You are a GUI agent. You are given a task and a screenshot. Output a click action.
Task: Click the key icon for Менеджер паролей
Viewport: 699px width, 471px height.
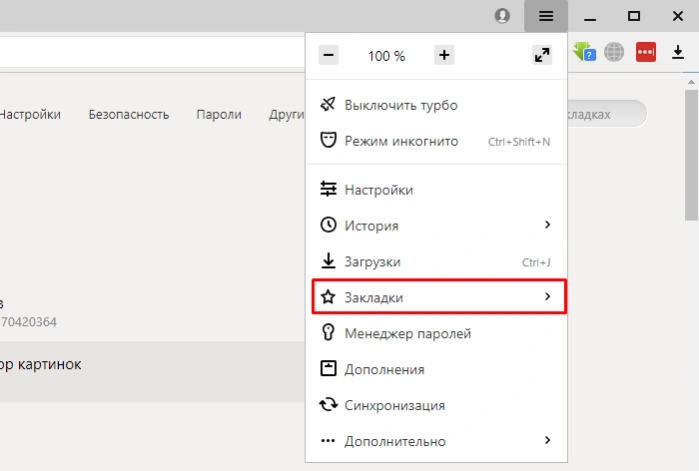click(328, 332)
